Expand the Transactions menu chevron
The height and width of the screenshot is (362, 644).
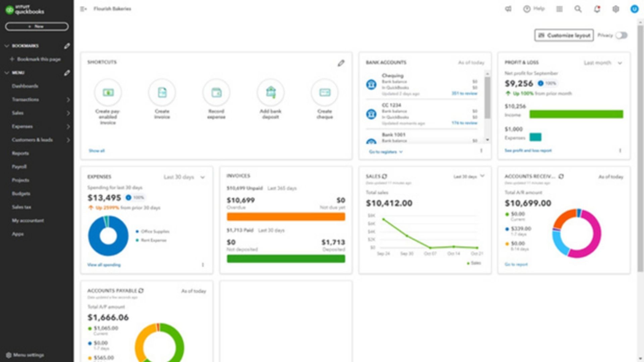click(68, 100)
